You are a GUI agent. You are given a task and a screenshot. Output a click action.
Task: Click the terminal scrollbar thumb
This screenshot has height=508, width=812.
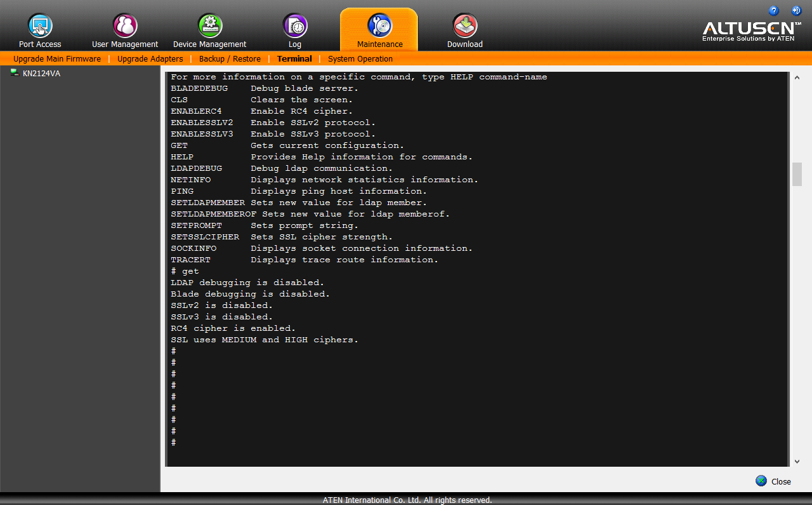(x=797, y=175)
